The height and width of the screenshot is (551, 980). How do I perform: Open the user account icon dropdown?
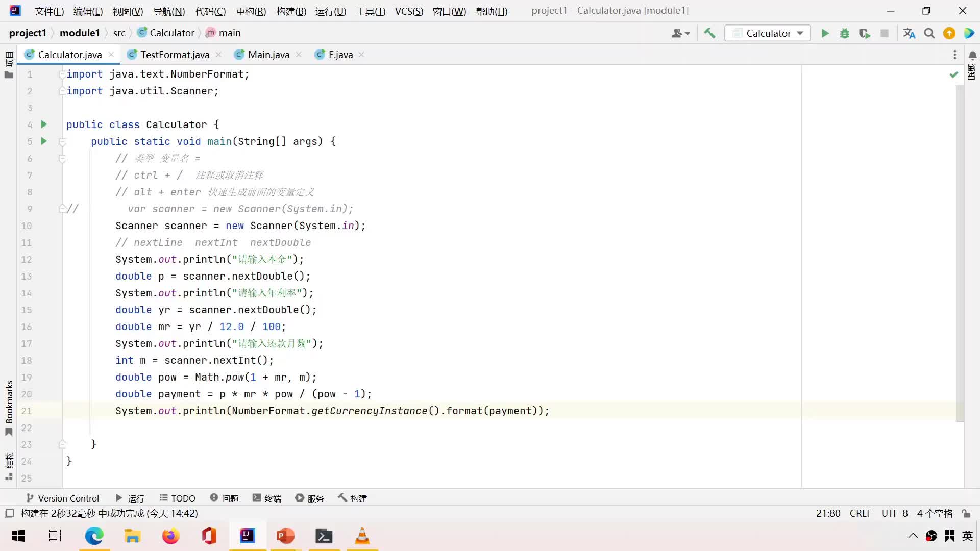[x=681, y=33]
